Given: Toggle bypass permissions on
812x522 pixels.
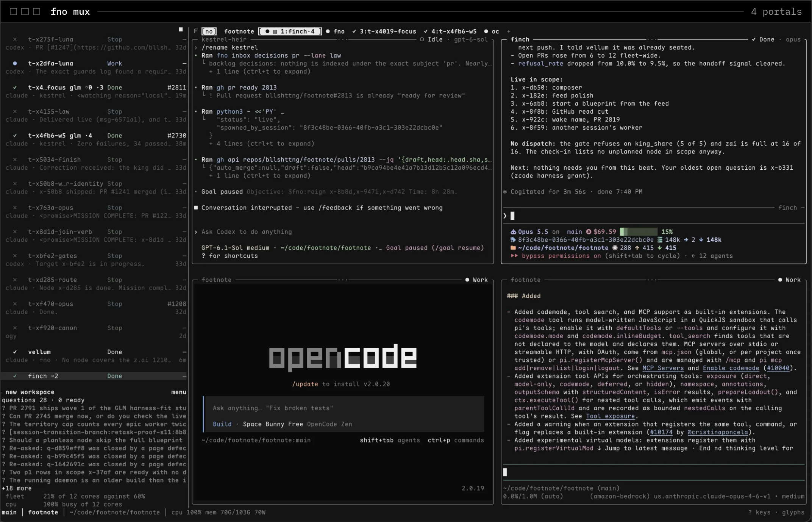Looking at the screenshot, I should [x=561, y=256].
